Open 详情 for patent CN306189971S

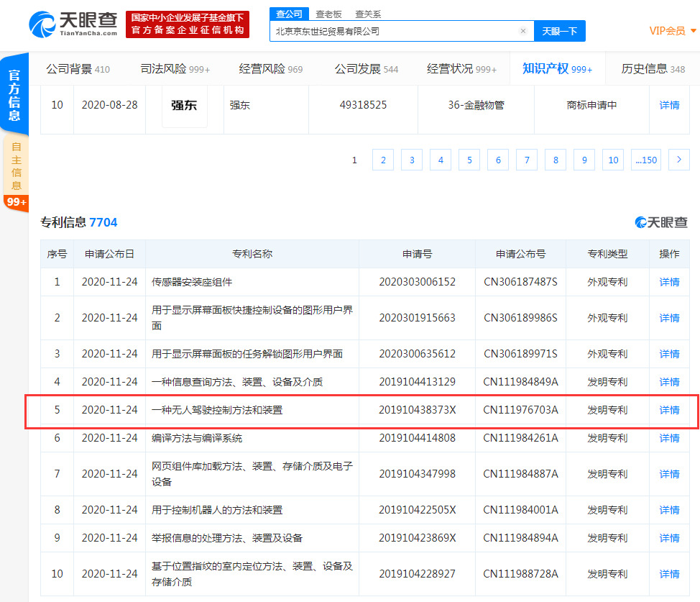[669, 354]
